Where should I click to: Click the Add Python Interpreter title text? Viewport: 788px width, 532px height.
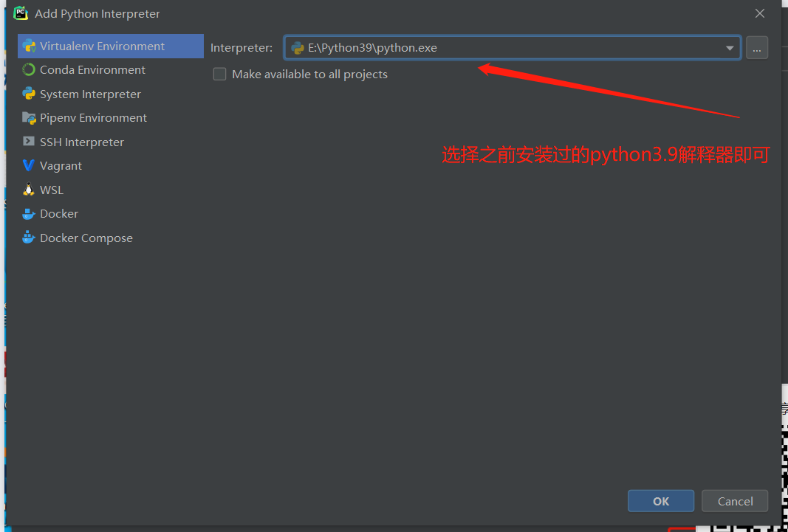click(x=97, y=14)
